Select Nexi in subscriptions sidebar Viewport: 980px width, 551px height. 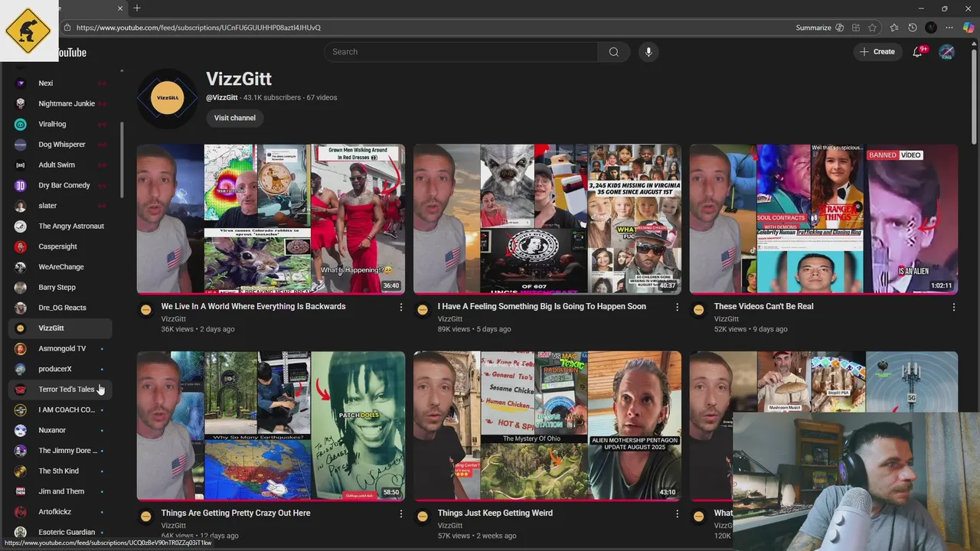(x=60, y=83)
